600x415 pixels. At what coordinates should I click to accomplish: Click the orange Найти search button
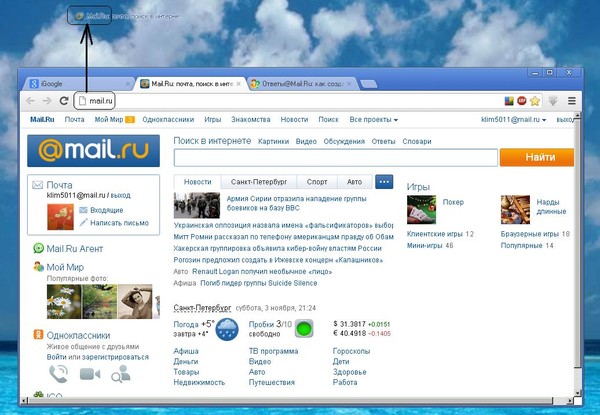click(537, 157)
